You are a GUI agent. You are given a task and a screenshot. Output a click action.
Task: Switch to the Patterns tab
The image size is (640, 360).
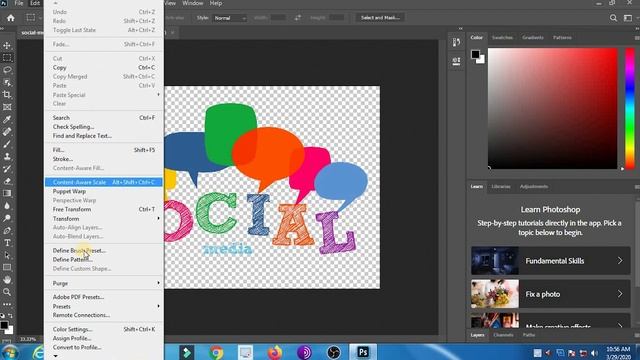click(562, 38)
